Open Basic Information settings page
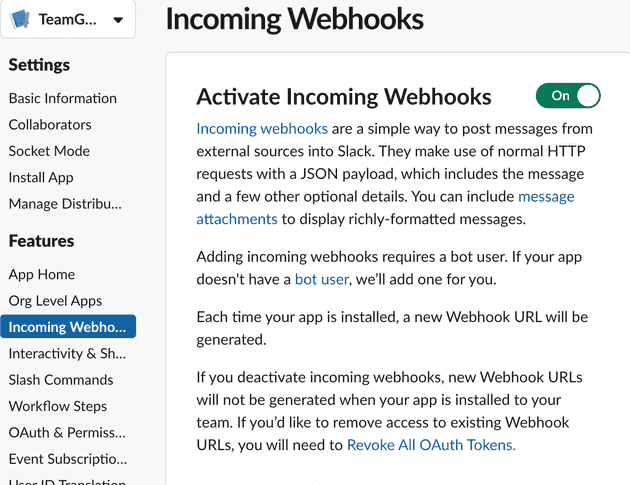This screenshot has width=630, height=485. [63, 98]
